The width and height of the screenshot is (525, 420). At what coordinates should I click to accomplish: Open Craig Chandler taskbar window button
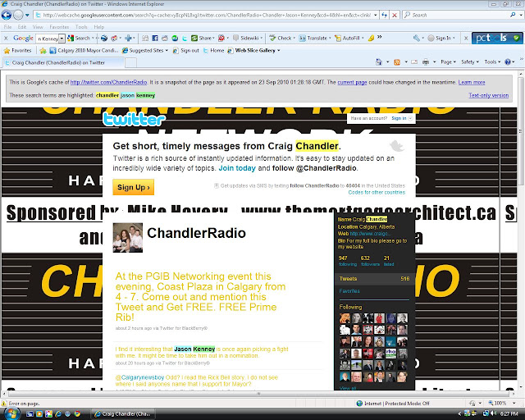[x=123, y=414]
